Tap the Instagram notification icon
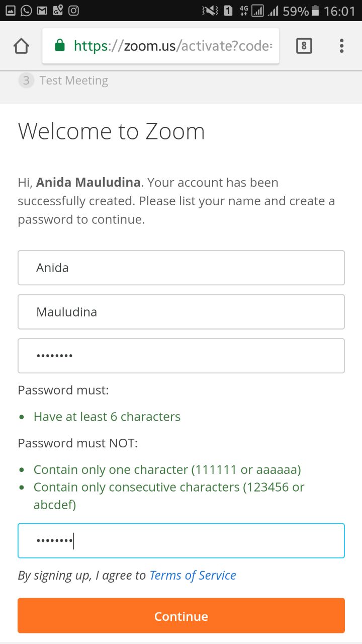Viewport: 362px width, 644px height. click(74, 11)
